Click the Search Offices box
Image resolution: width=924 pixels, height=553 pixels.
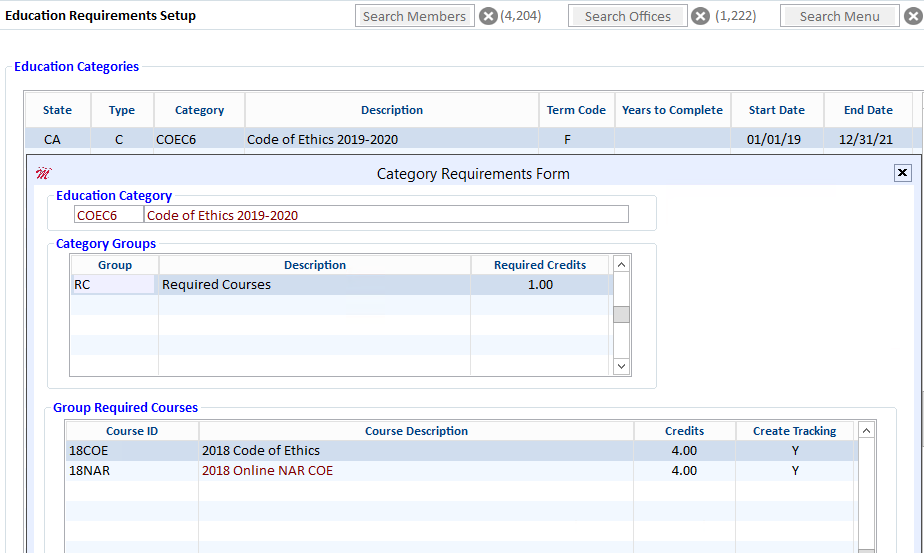pyautogui.click(x=628, y=16)
